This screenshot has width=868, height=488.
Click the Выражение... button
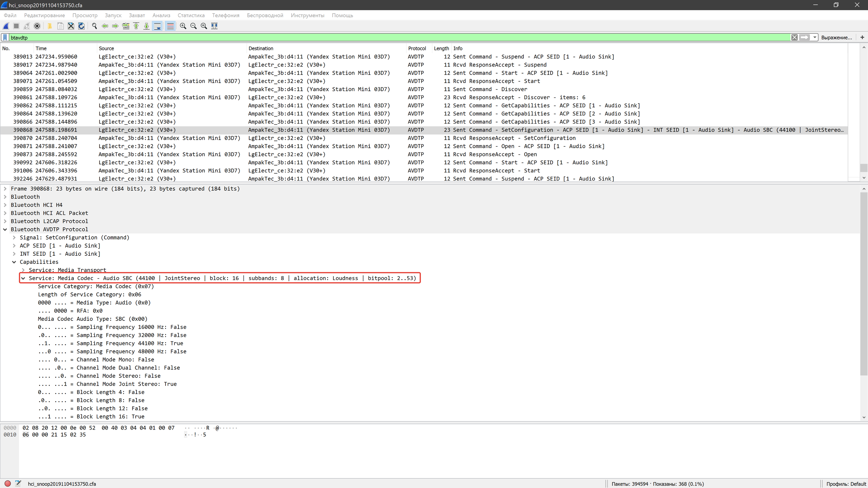(x=836, y=37)
